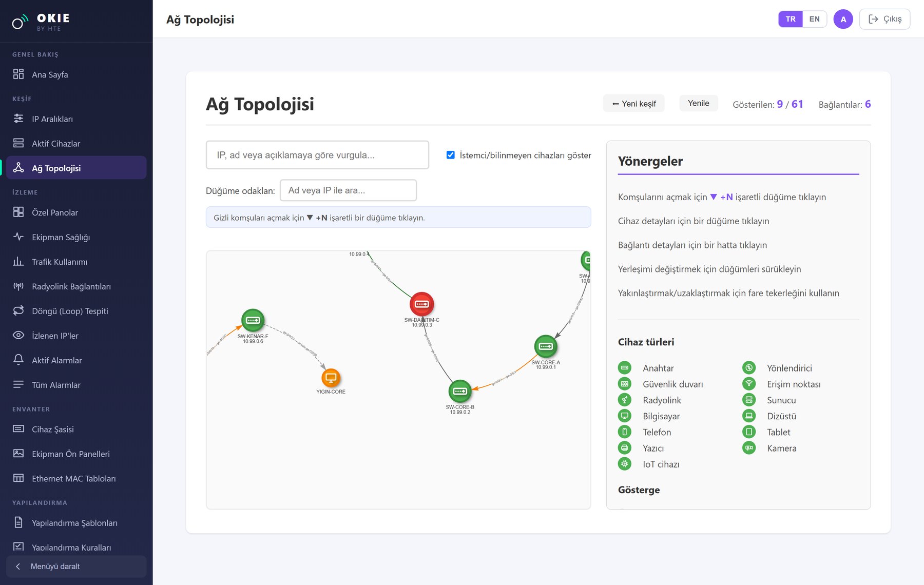Screen dimensions: 924x585
Task: Click the Anahtar legend icon
Action: 625,368
